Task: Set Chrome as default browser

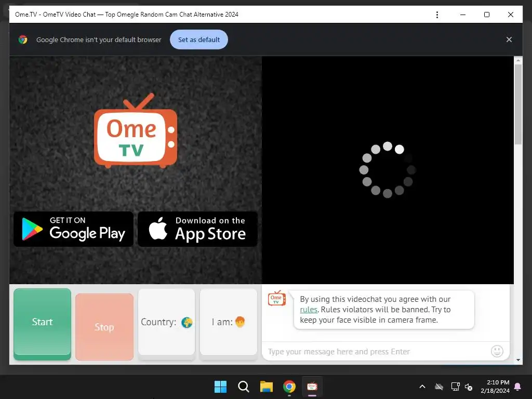Action: click(199, 39)
